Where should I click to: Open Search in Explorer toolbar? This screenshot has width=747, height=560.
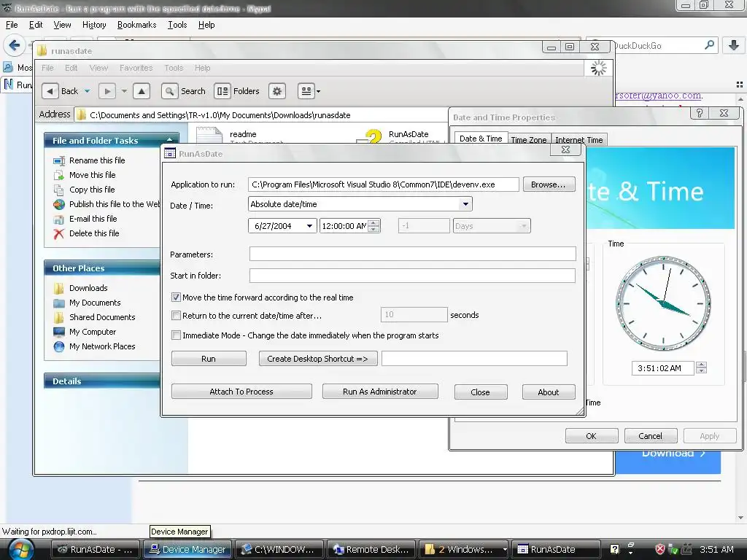pos(183,91)
